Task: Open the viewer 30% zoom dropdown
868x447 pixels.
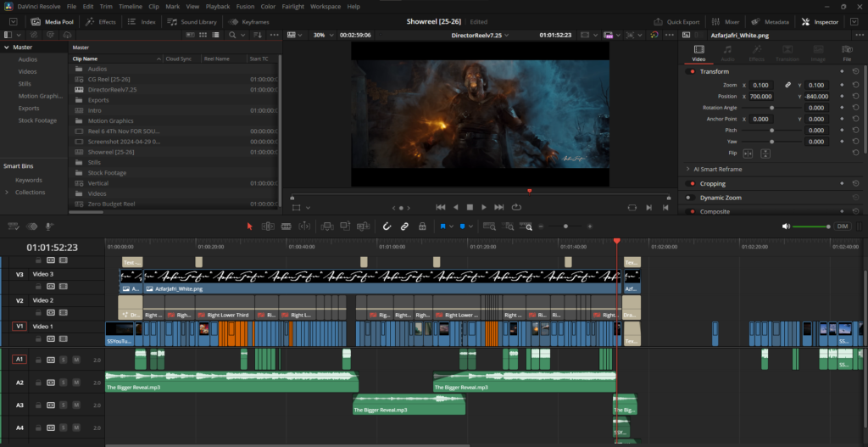Action: pos(320,36)
